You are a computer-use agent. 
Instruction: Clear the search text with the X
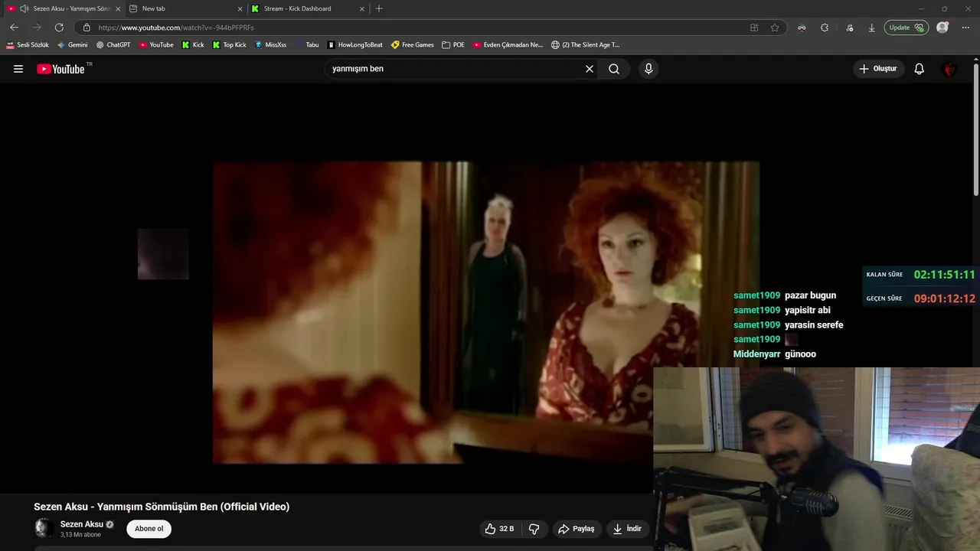coord(590,69)
